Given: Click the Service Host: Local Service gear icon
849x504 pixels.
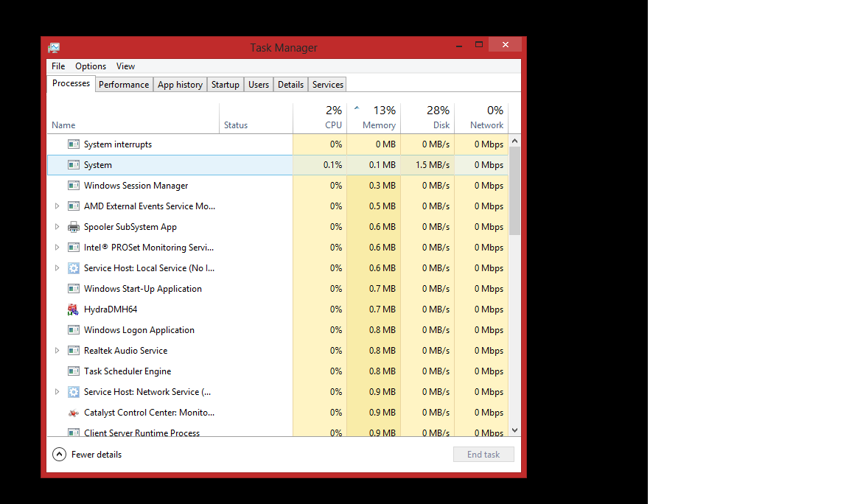Looking at the screenshot, I should [74, 268].
